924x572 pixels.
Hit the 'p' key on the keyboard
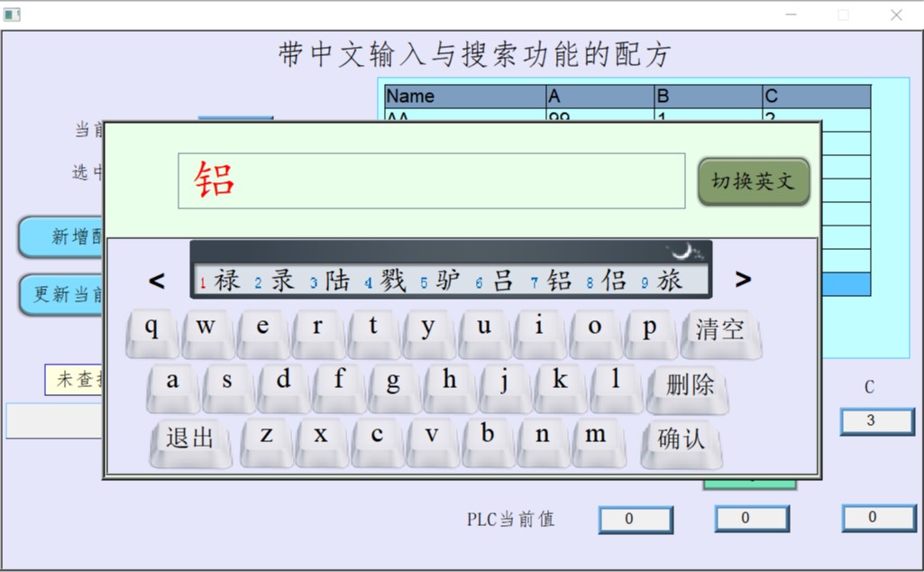[x=650, y=329]
